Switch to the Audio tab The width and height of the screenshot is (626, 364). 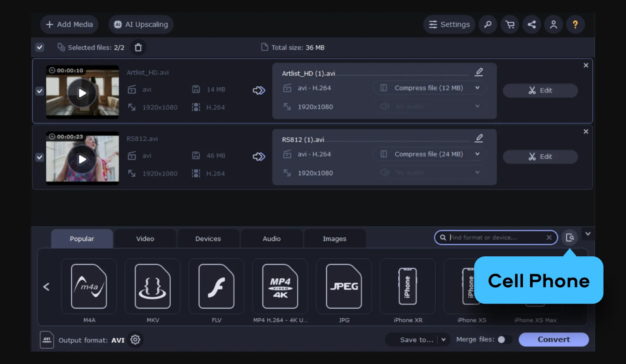point(272,239)
